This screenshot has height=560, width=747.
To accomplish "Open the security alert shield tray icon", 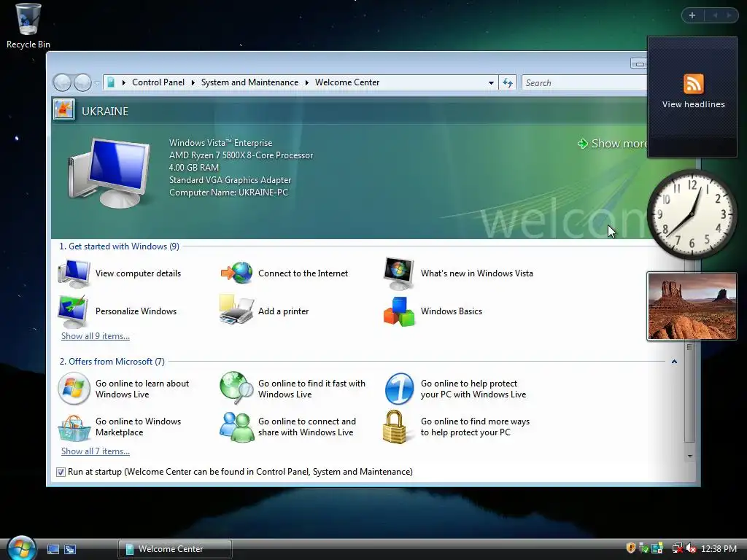I will pyautogui.click(x=631, y=548).
